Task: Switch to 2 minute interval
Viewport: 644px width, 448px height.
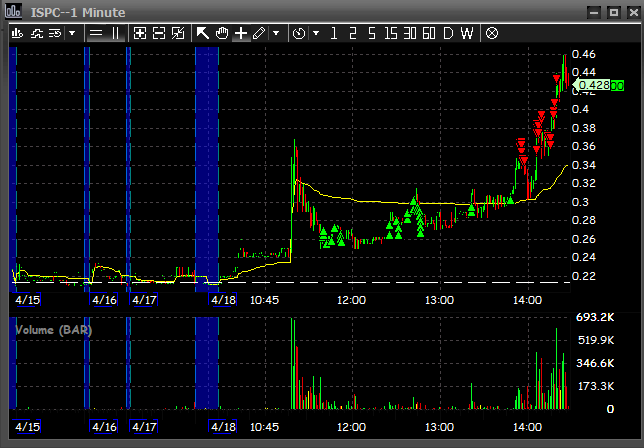Action: coord(352,33)
